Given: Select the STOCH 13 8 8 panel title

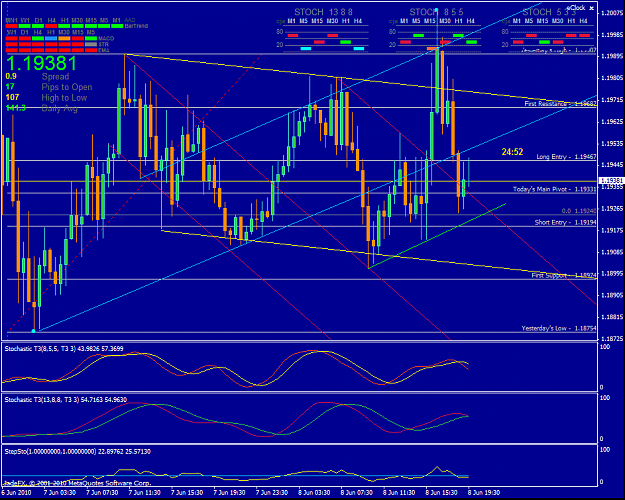Looking at the screenshot, I should pos(323,12).
